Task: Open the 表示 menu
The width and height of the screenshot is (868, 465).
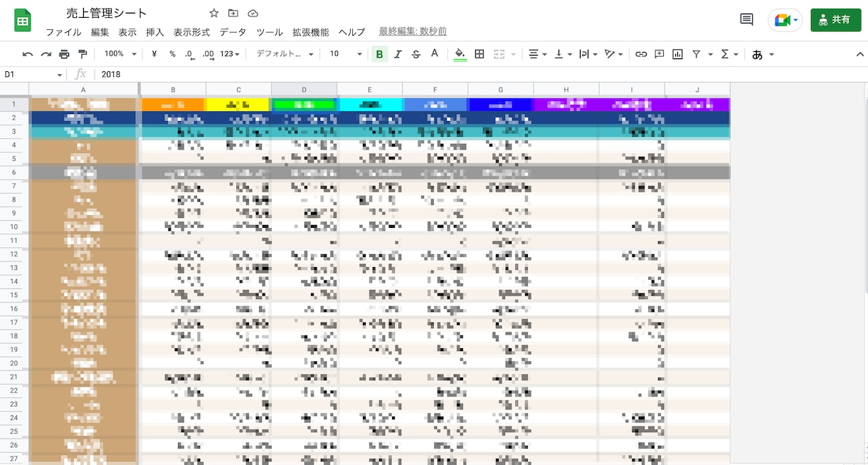Action: click(127, 32)
